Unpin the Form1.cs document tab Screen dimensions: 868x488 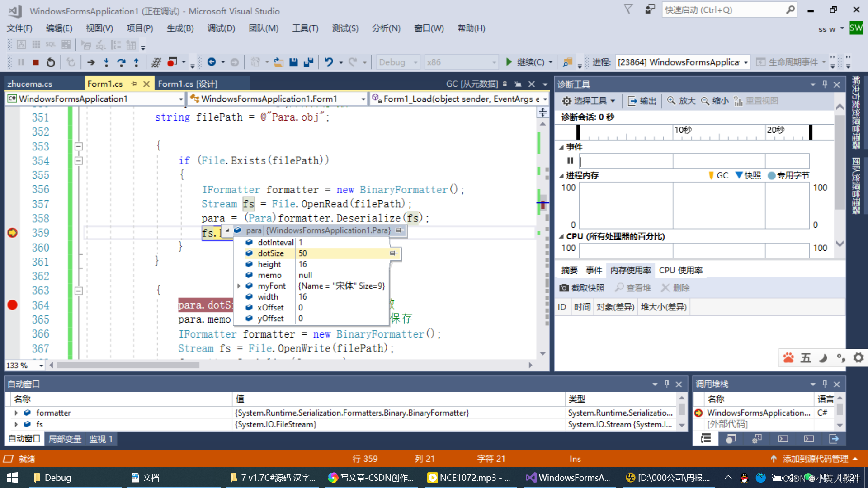(134, 84)
